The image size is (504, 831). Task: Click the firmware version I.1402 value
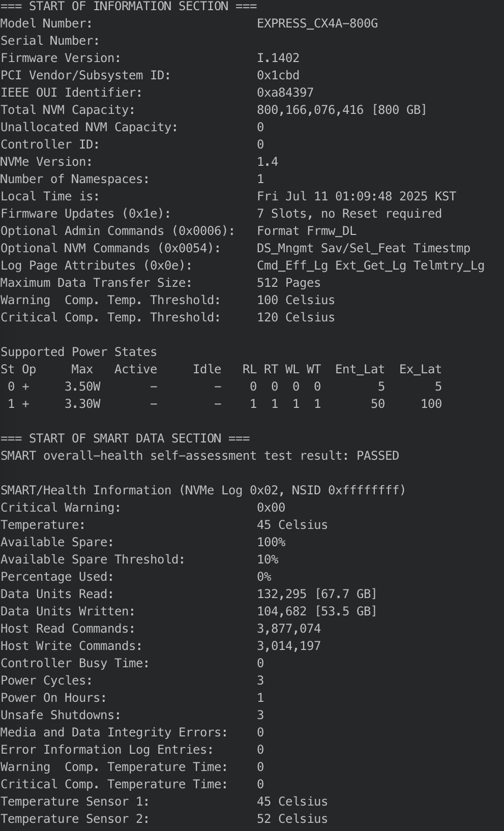[x=278, y=58]
